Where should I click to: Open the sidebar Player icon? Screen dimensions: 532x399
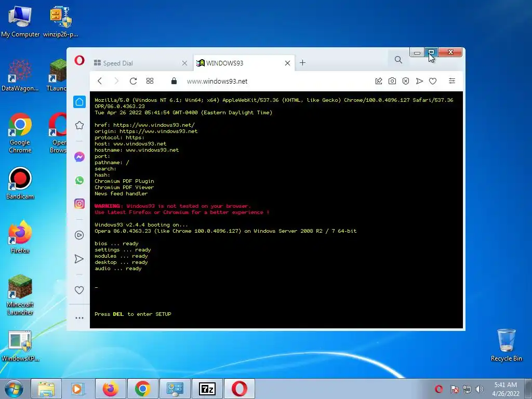[79, 235]
